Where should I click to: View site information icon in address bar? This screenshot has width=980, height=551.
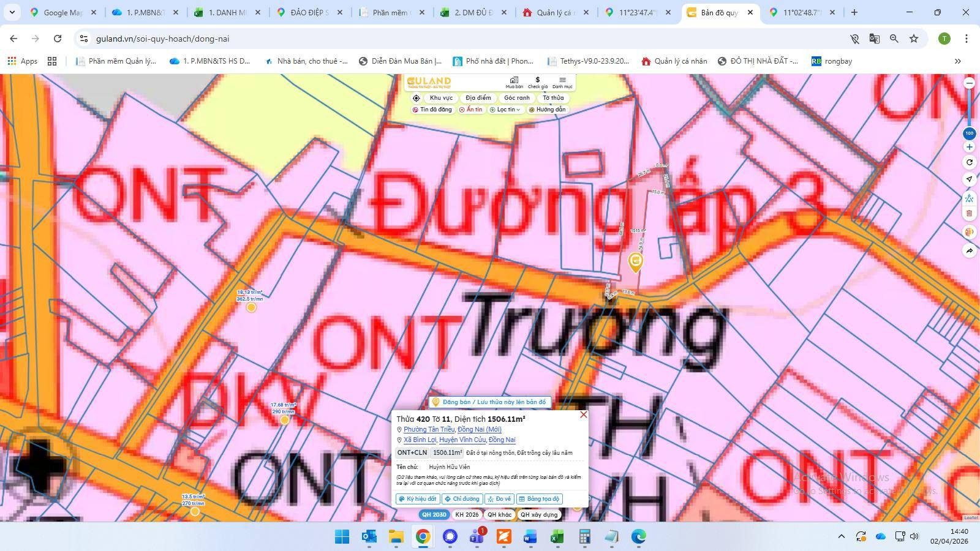click(84, 39)
